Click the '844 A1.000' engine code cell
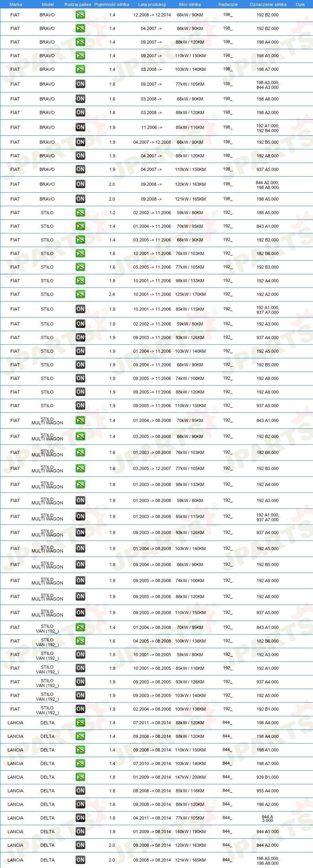Image resolution: width=313 pixels, height=868 pixels. [268, 832]
